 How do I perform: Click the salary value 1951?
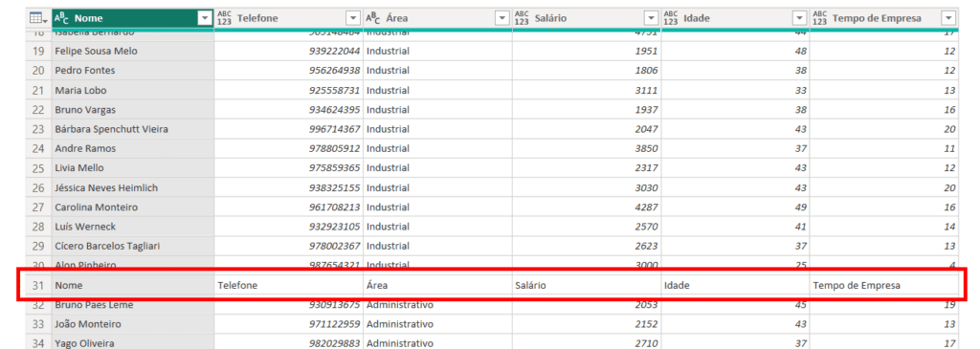(x=646, y=51)
